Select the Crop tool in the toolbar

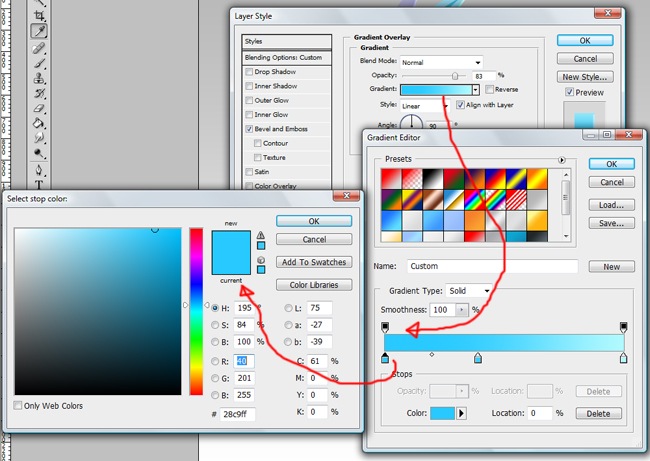point(40,17)
